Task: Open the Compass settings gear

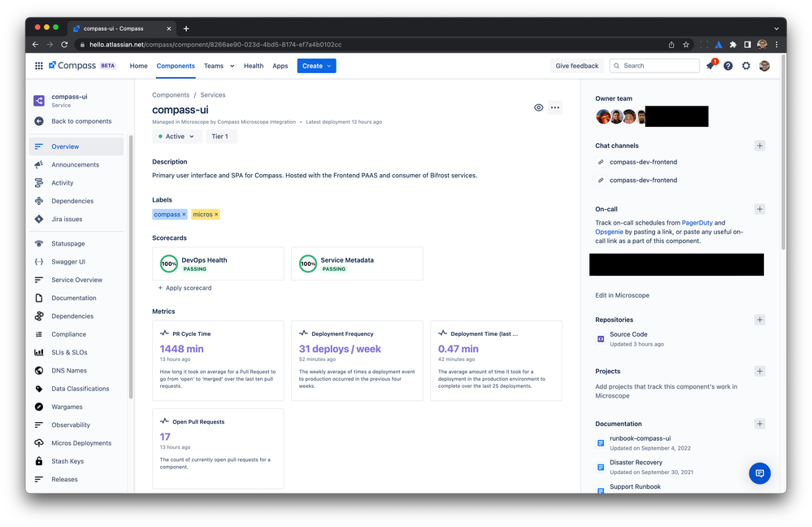Action: (745, 66)
